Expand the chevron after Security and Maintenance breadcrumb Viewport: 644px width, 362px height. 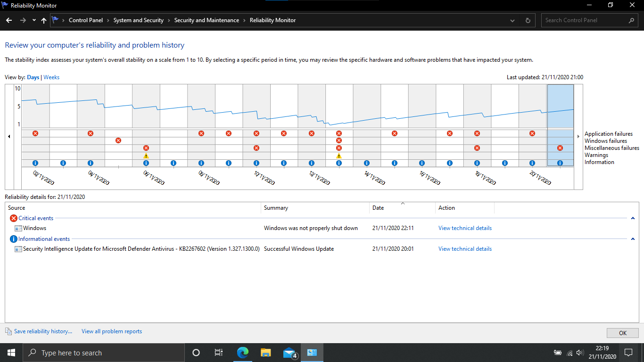[244, 20]
